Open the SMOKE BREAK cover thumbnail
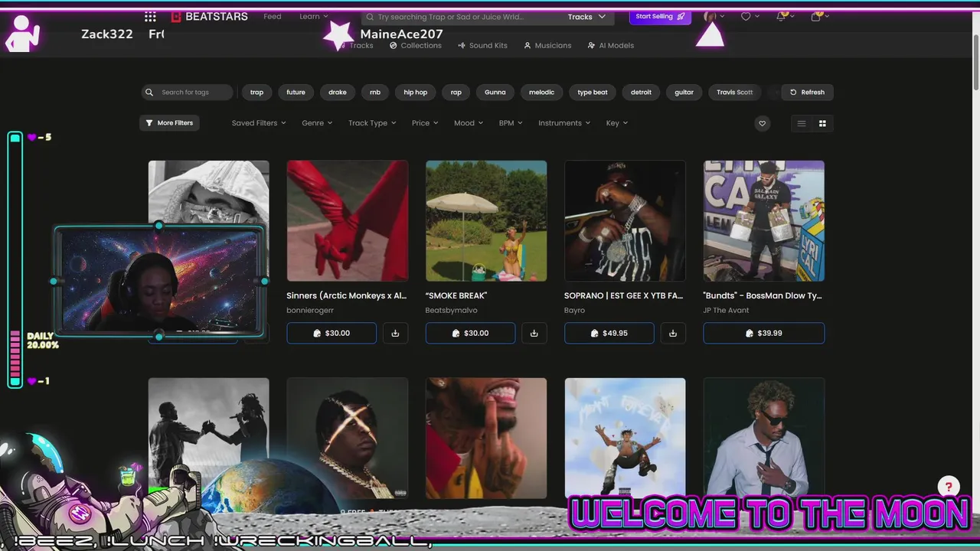980x551 pixels. click(486, 220)
